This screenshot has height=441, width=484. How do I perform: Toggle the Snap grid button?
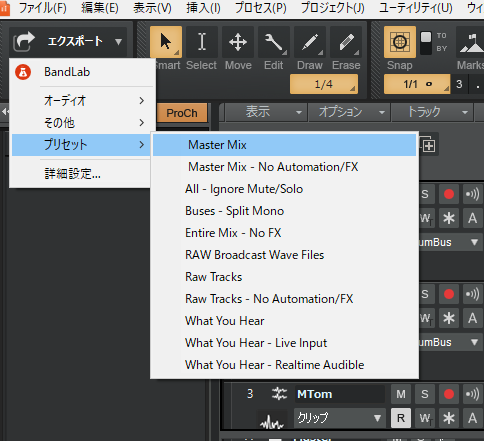[x=400, y=42]
